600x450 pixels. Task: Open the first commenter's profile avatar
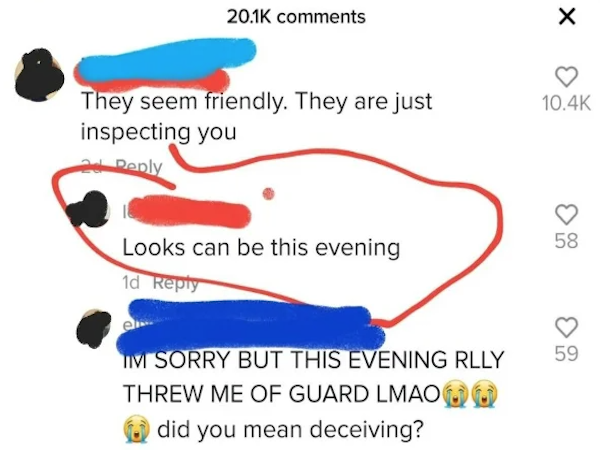pos(39,75)
